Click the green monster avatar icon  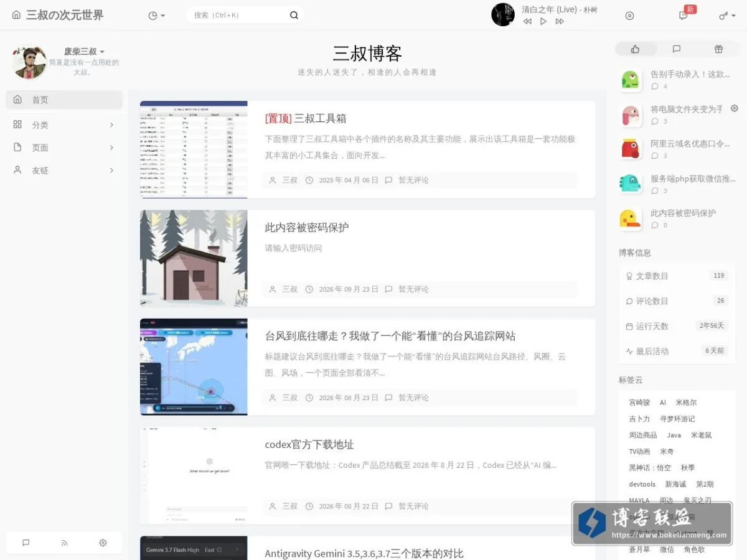(x=631, y=80)
